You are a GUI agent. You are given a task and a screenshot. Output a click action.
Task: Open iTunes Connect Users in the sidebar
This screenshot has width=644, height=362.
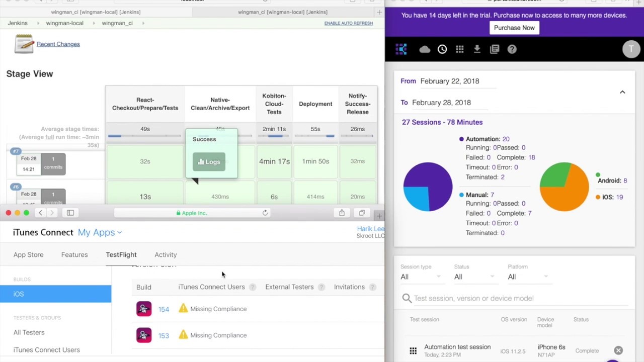(47, 350)
